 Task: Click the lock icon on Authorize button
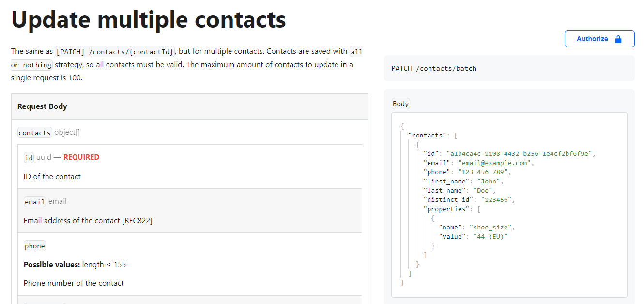[618, 39]
